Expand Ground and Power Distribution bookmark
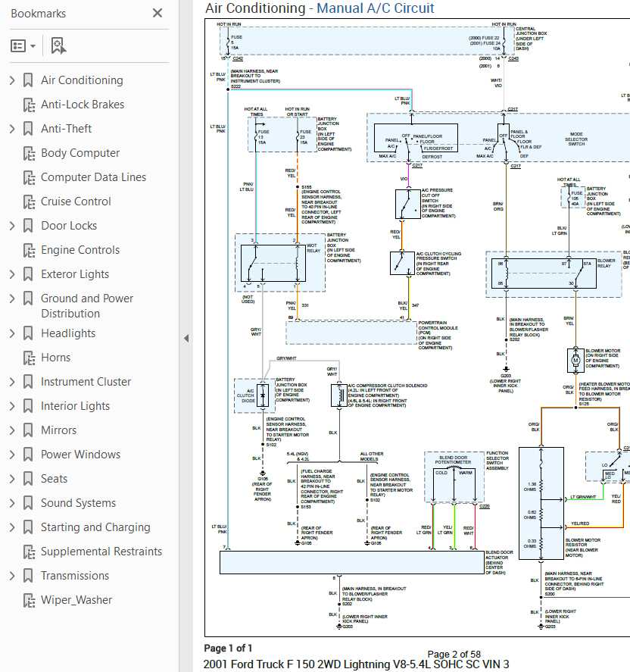The width and height of the screenshot is (630, 672). (12, 298)
